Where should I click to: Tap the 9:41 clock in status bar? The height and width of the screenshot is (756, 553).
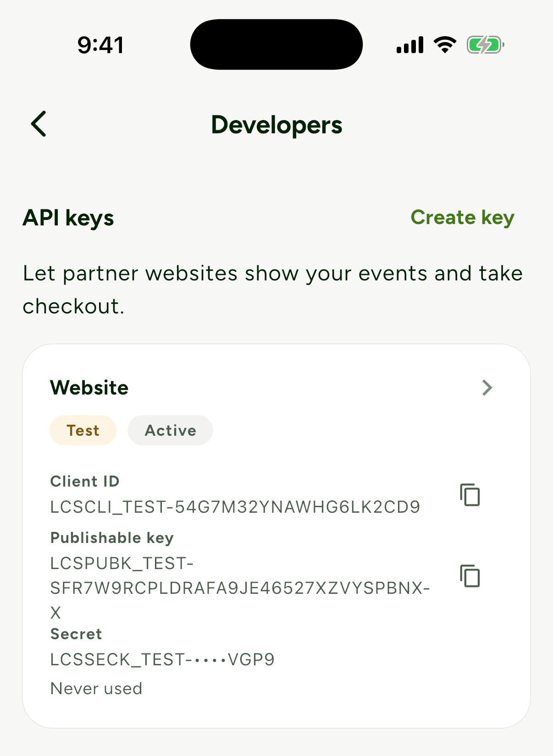point(100,45)
